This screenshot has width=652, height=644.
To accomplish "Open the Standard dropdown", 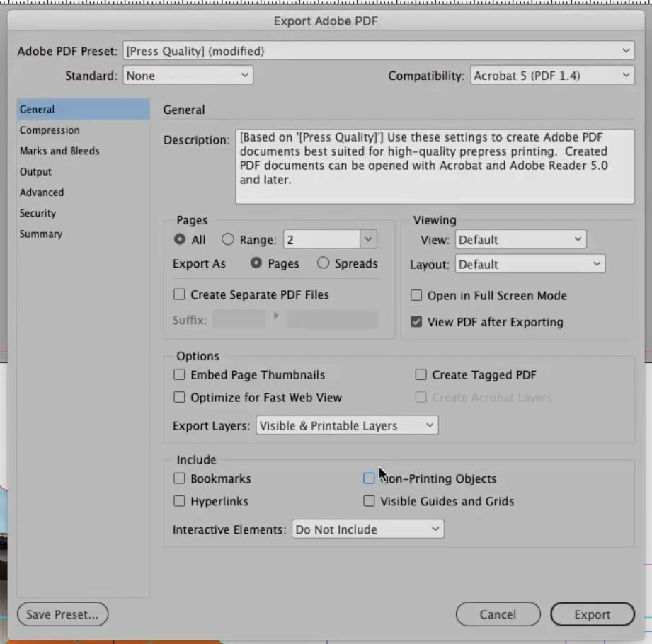I will (188, 75).
